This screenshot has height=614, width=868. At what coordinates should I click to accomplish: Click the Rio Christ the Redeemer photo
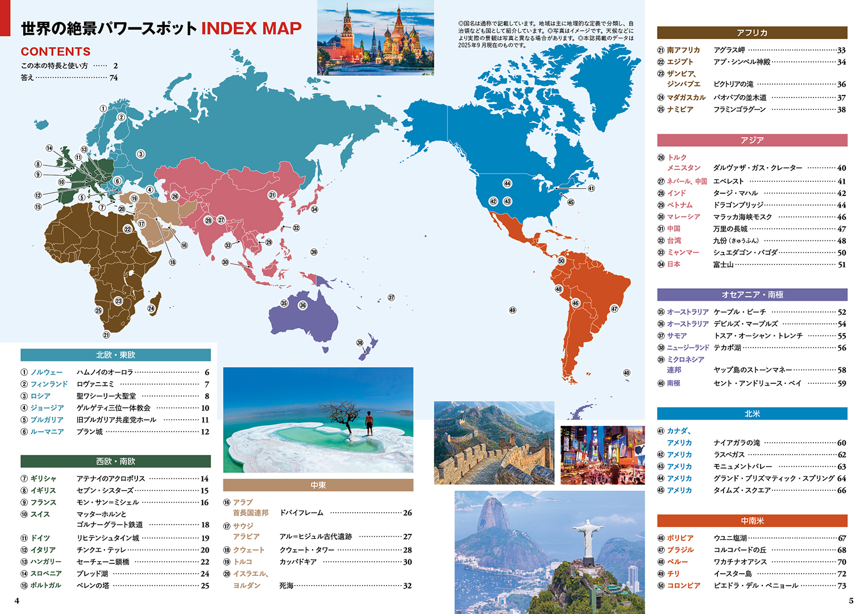(549, 552)
